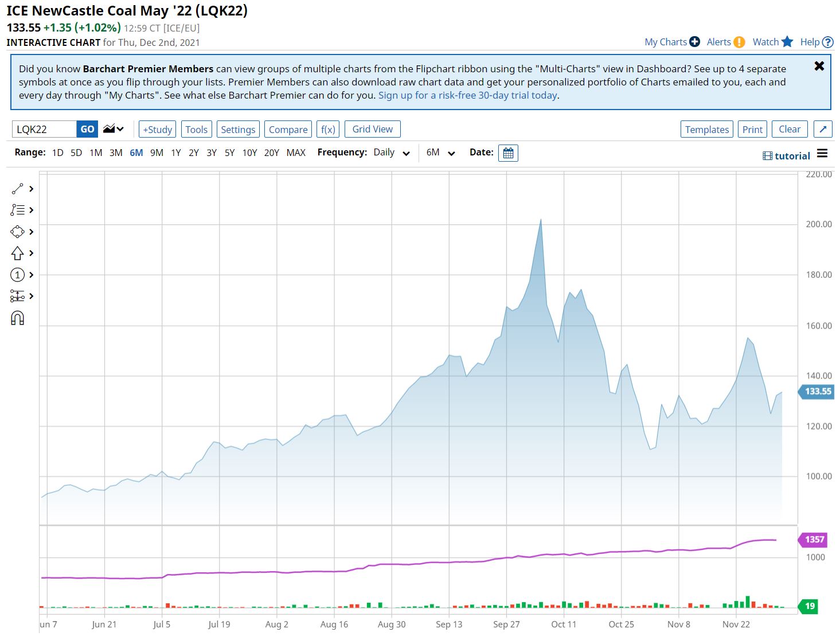Select the 6M range
840x636 pixels.
click(x=136, y=153)
